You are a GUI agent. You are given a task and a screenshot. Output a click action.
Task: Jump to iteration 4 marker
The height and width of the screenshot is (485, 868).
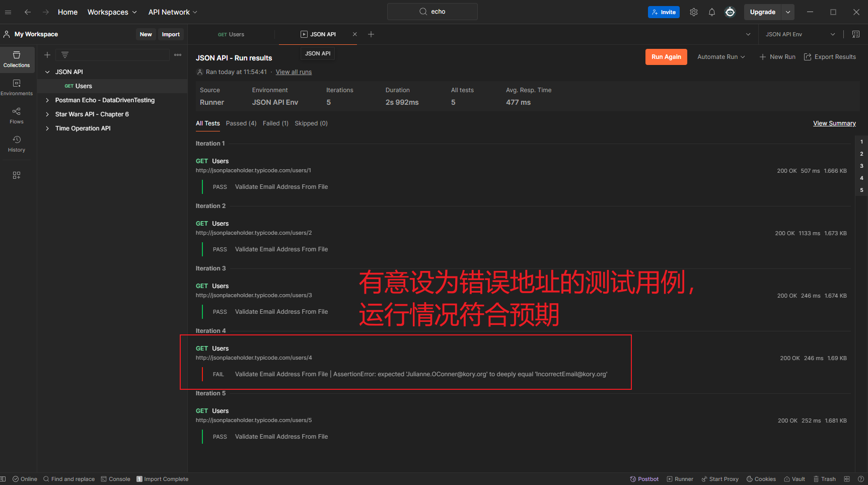point(861,178)
